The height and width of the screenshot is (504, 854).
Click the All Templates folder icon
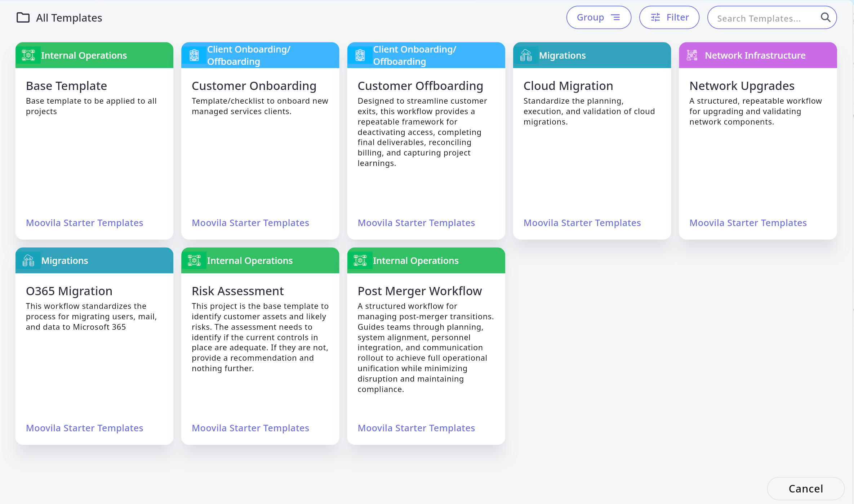point(23,18)
